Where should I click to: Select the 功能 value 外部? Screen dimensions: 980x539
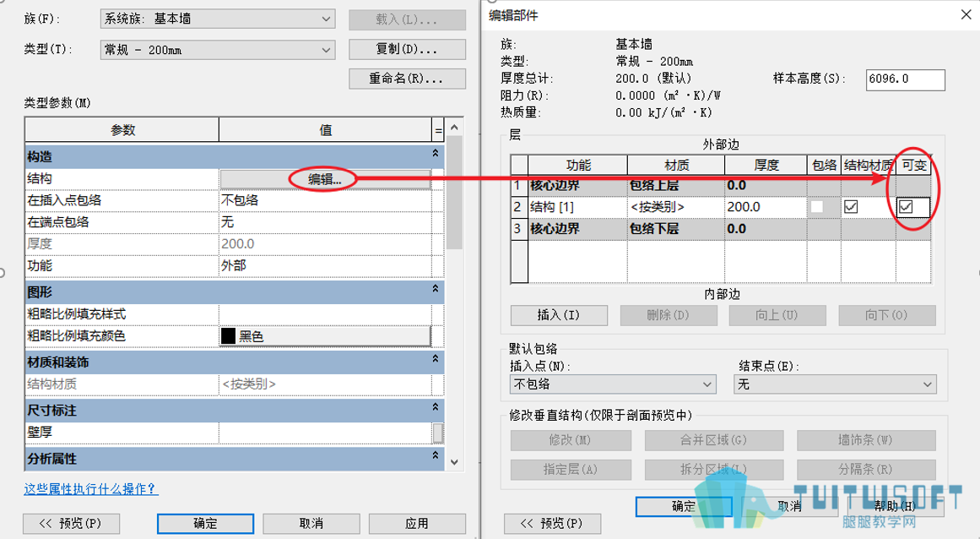tap(325, 266)
